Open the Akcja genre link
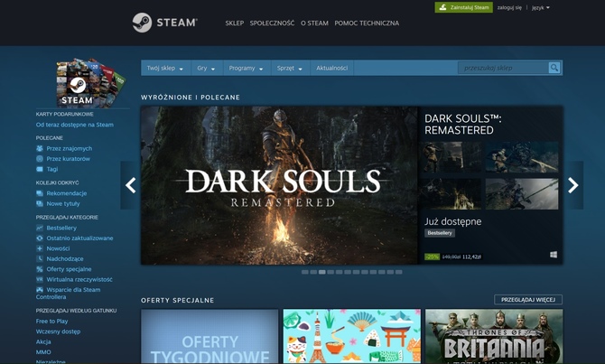This screenshot has height=364, width=605. pyautogui.click(x=43, y=341)
